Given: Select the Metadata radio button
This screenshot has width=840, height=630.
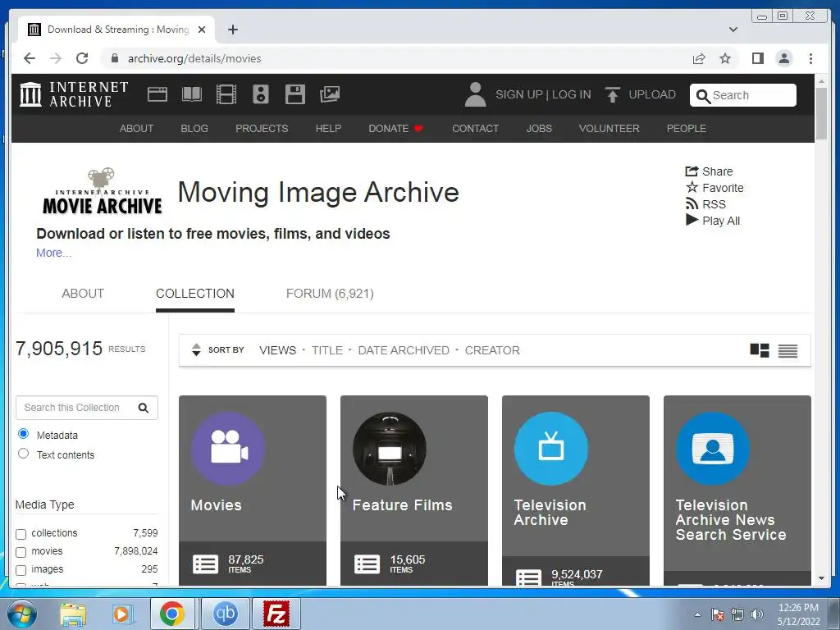Looking at the screenshot, I should coord(23,433).
